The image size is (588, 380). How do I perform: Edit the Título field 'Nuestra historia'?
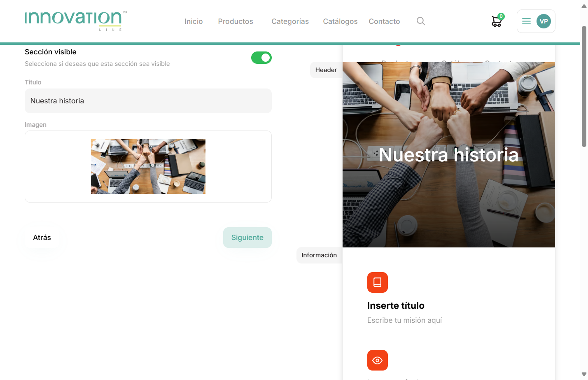[148, 101]
